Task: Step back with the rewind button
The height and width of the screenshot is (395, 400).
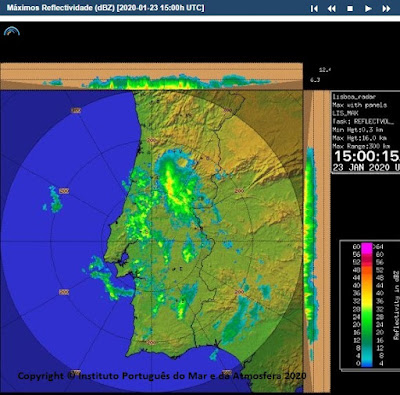Action: [332, 8]
